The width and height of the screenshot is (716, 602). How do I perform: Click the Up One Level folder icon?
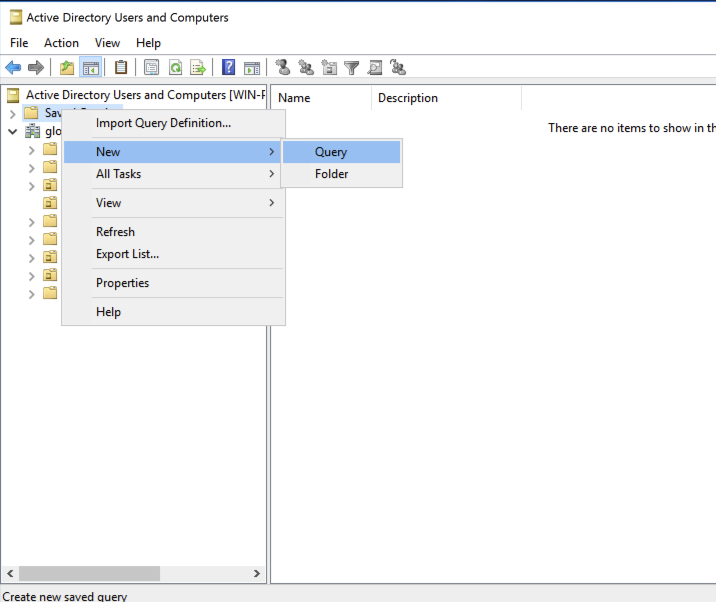(67, 68)
